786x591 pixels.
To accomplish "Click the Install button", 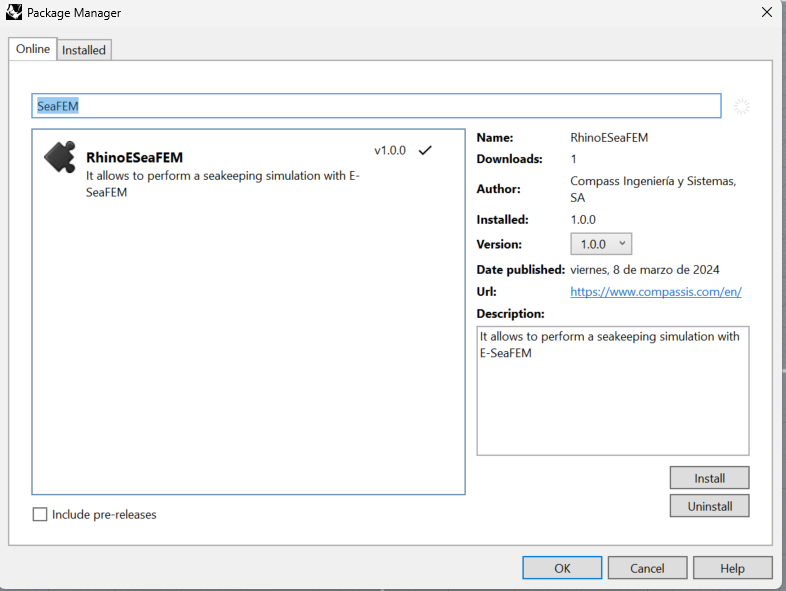I will tap(709, 478).
